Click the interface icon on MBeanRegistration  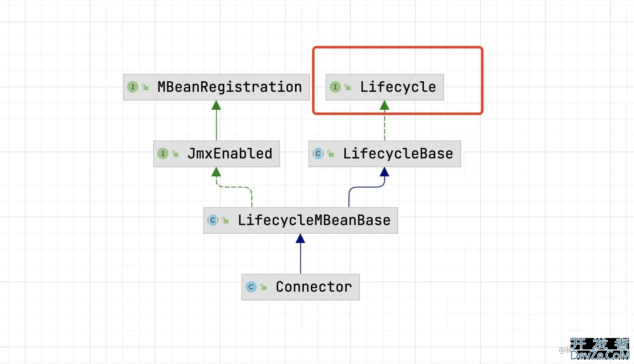click(x=133, y=87)
